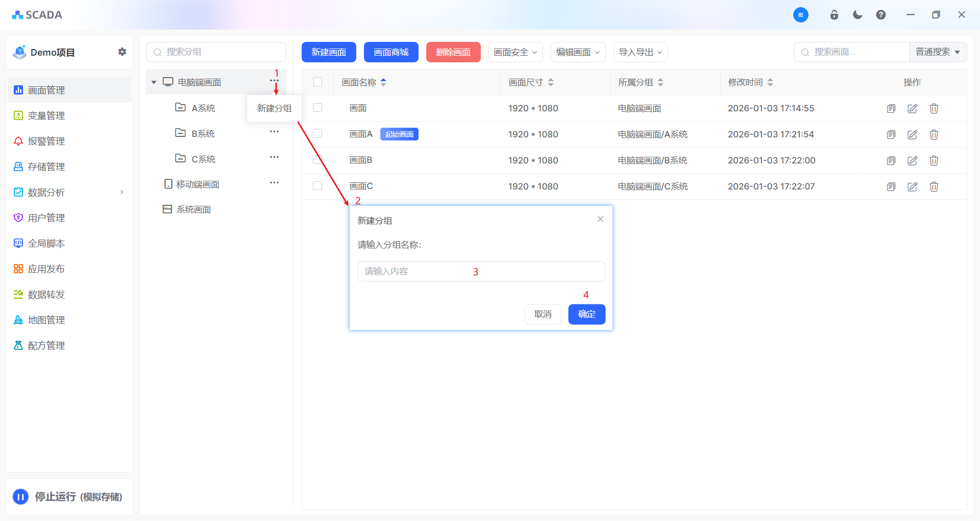Copy 画面C using its duplicate icon

[x=891, y=186]
